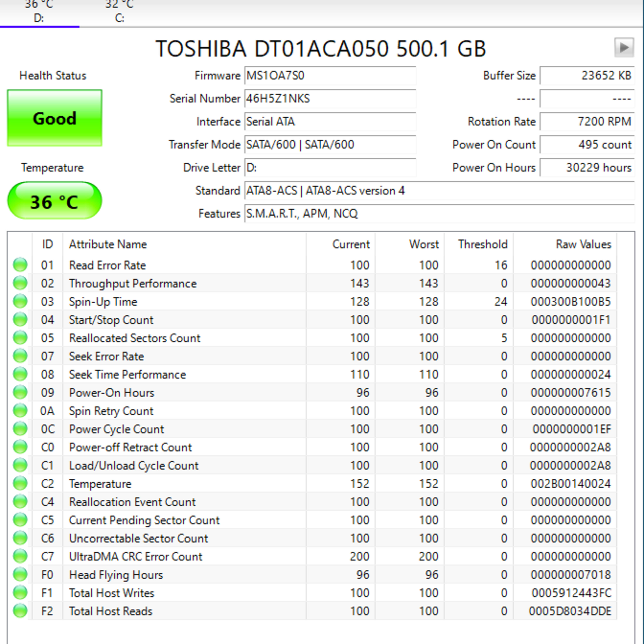Click the status icon for Load/Unload Cycle Count
This screenshot has width=644, height=644.
pos(20,465)
